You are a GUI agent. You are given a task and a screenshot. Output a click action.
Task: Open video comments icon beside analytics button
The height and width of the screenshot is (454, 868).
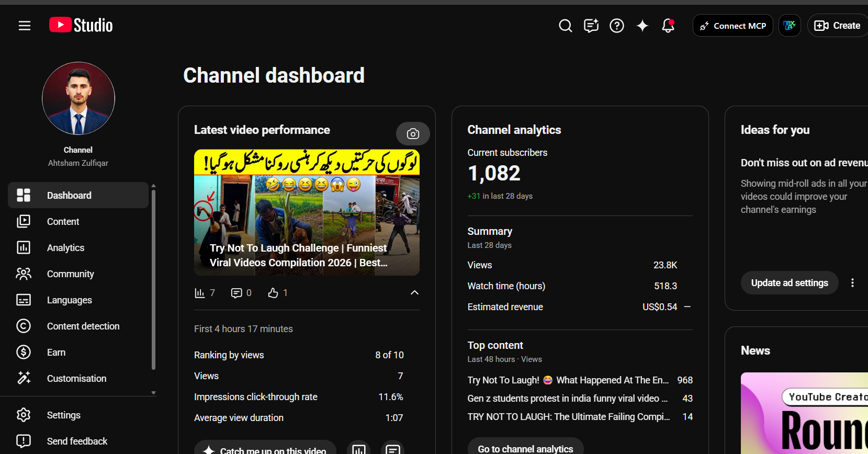point(393,450)
